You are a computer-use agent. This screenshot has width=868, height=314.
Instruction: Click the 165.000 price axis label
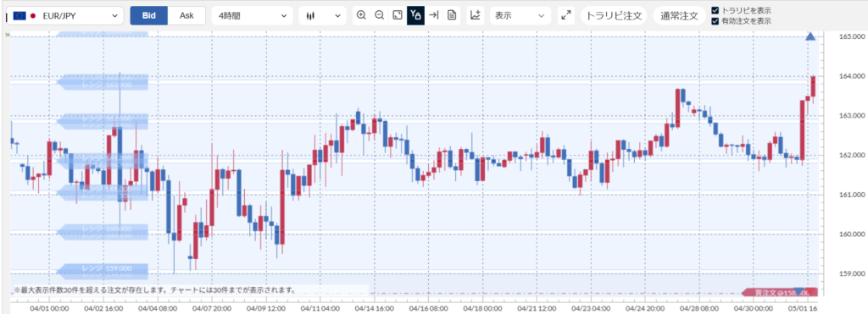[x=852, y=36]
